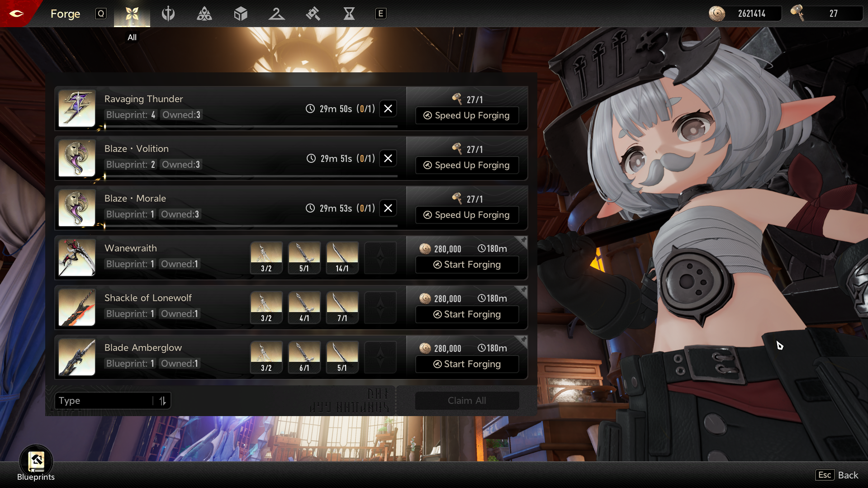Screen dimensions: 868x488
Task: Switch to the All tab
Action: tap(132, 14)
